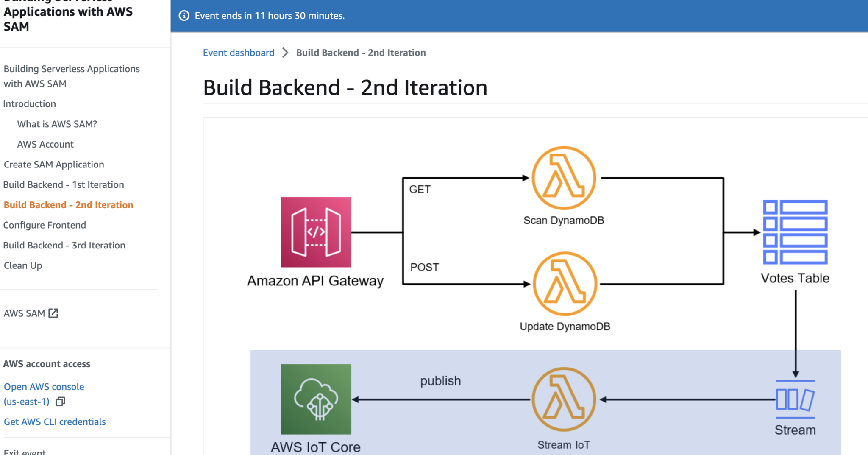Select Build Backend - 2nd Iteration breadcrumb

[361, 53]
